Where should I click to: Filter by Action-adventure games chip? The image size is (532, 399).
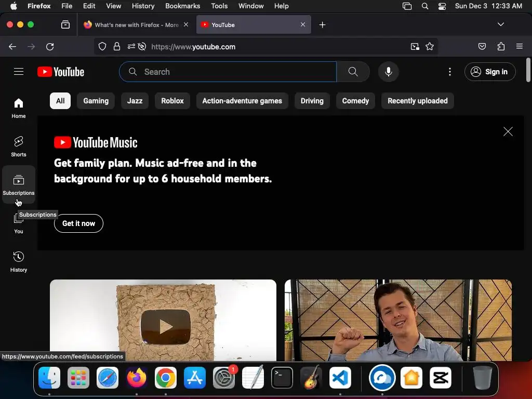[x=242, y=101]
